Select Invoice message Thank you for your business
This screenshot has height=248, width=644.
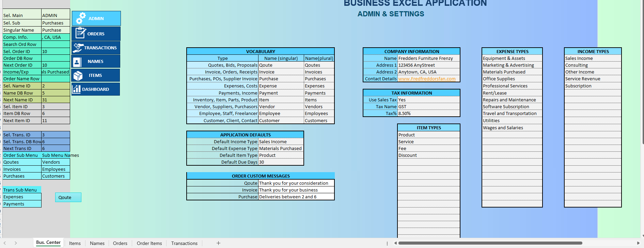click(296, 190)
